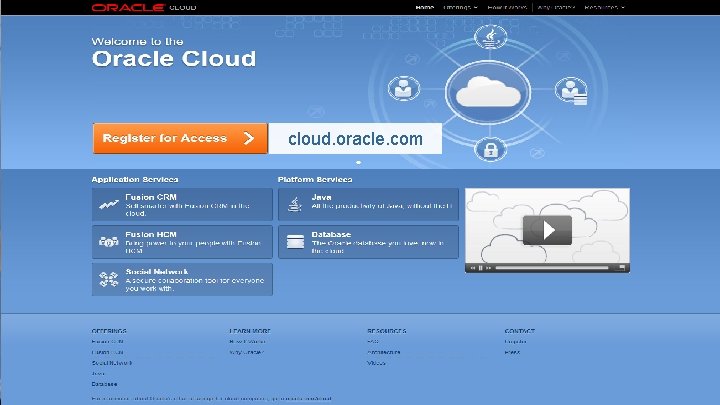Click Why Oracle link under Learn More
720x405 pixels.
point(247,352)
